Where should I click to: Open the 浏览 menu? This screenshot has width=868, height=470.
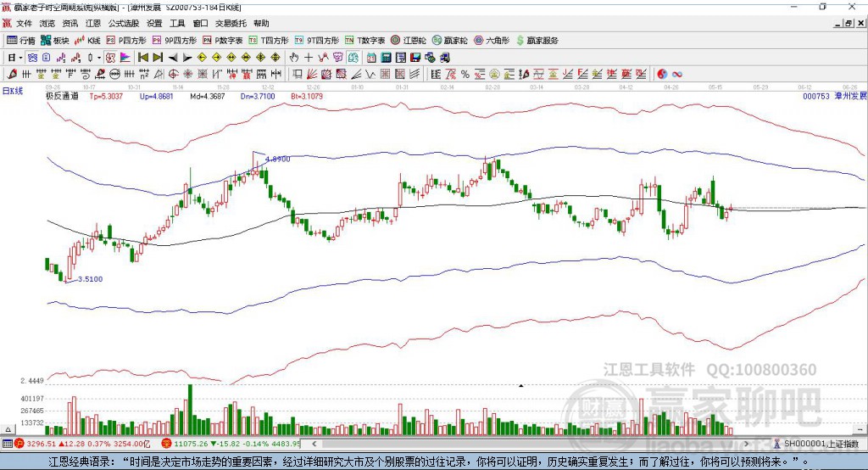click(47, 23)
